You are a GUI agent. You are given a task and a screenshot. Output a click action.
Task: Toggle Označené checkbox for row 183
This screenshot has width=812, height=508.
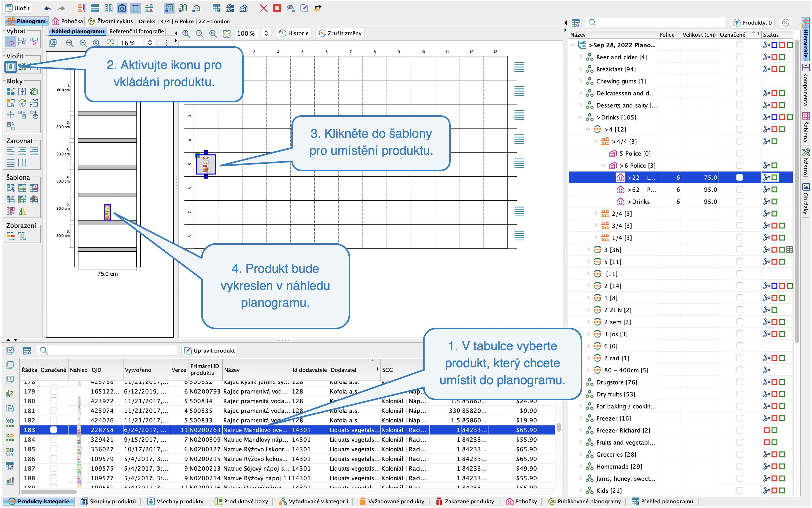tap(53, 430)
